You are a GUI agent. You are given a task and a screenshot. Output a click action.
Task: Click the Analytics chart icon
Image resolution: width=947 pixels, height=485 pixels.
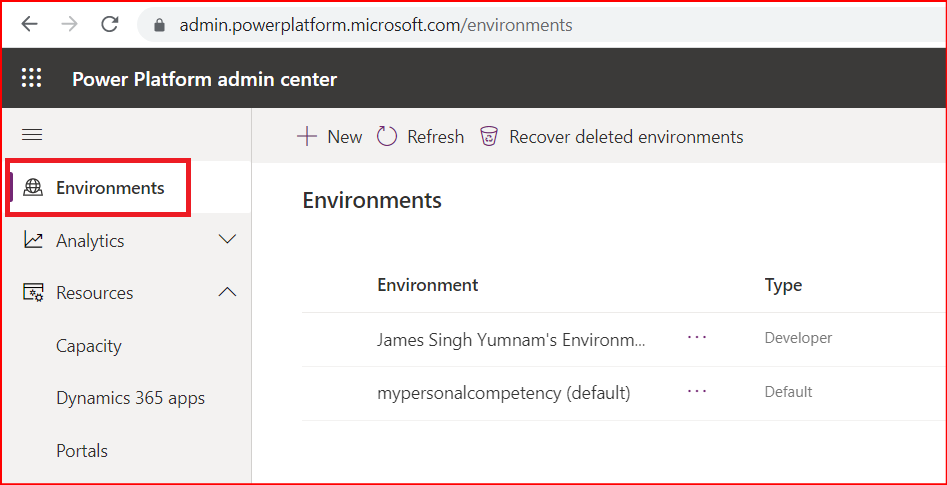tap(34, 241)
